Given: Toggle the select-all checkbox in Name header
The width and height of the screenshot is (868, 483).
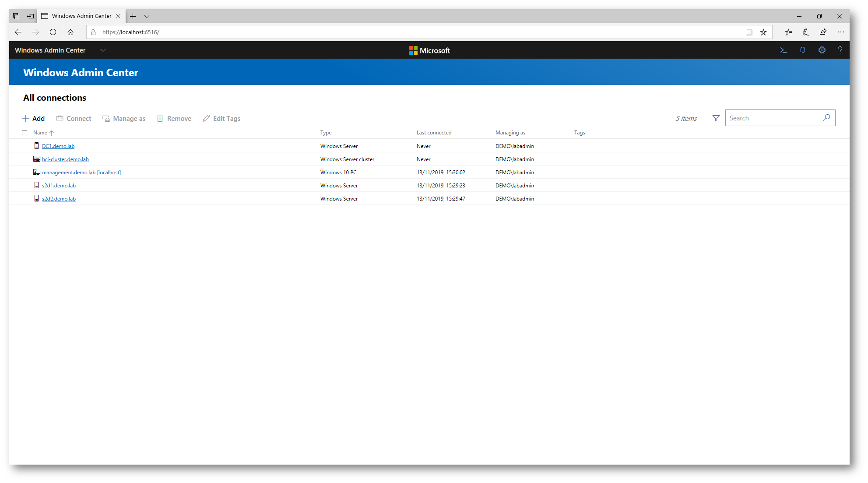Looking at the screenshot, I should pos(25,133).
